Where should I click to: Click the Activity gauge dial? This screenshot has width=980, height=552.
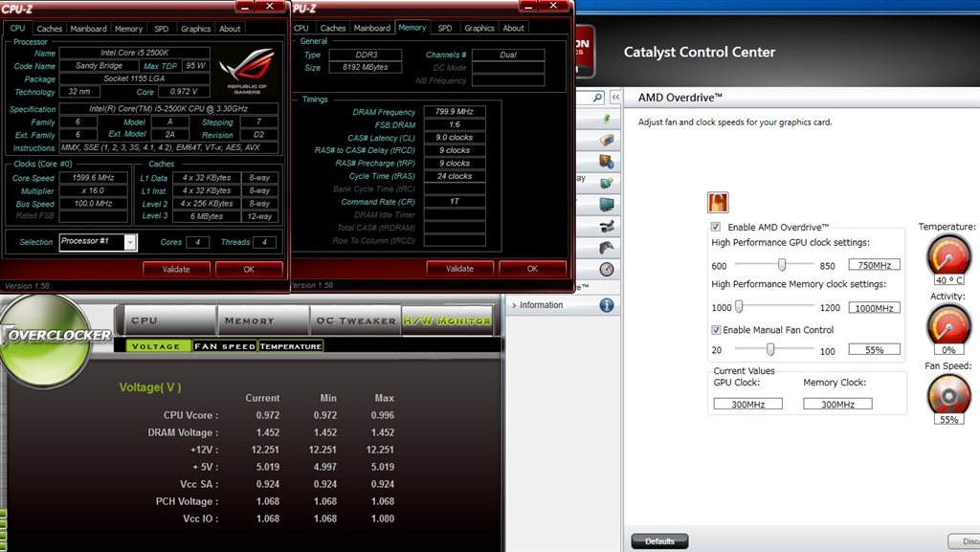coord(948,324)
